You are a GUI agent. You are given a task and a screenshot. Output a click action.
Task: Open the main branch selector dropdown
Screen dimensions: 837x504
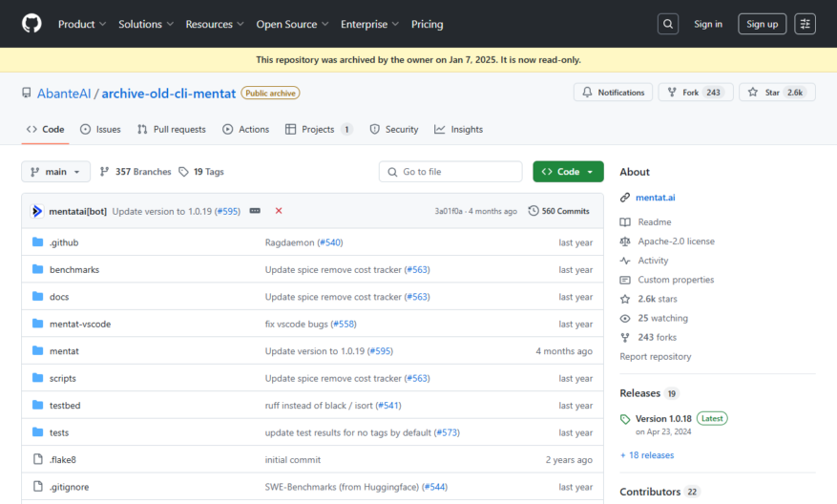tap(55, 172)
